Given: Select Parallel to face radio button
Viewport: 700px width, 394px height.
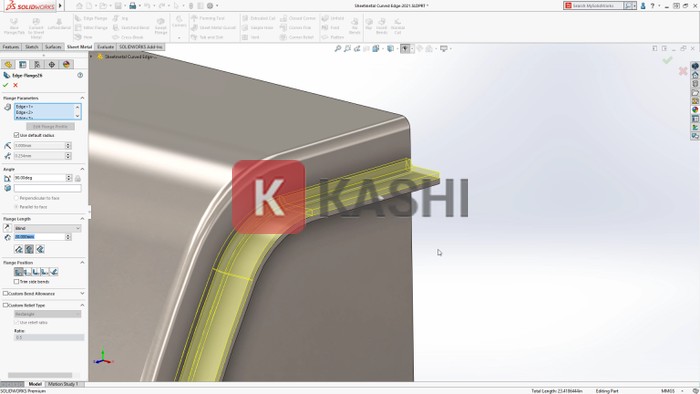Looking at the screenshot, I should 17,207.
